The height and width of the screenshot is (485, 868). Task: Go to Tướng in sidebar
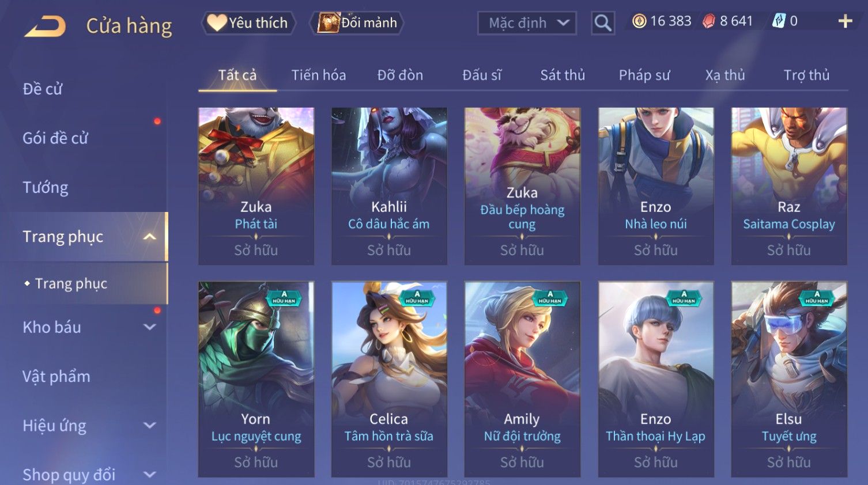click(x=46, y=188)
